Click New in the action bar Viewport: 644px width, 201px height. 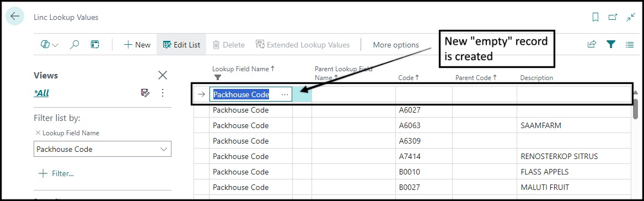[x=137, y=45]
